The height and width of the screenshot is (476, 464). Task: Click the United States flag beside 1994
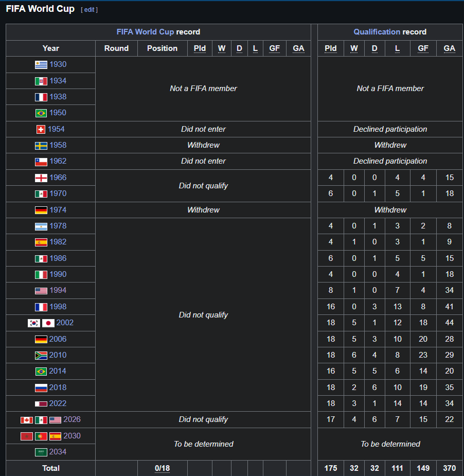click(41, 291)
